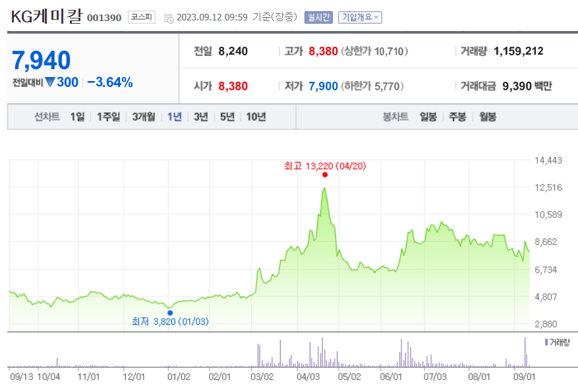Select the 10년 line chart tab
578x392 pixels.
pos(256,117)
